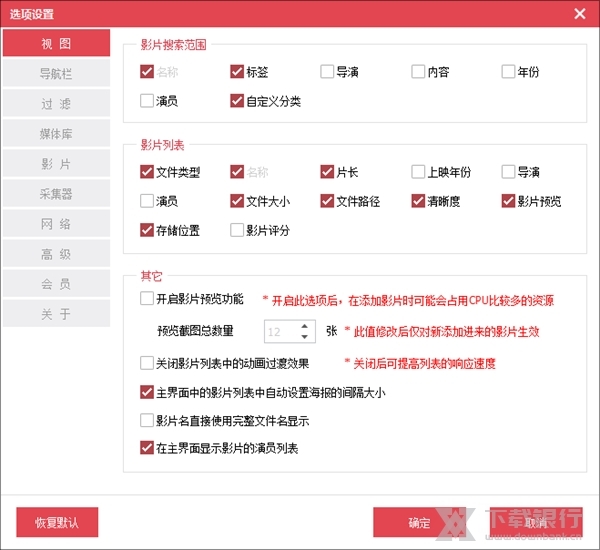Open the 采集器 tab
Screen dimensions: 600x550
click(x=56, y=194)
